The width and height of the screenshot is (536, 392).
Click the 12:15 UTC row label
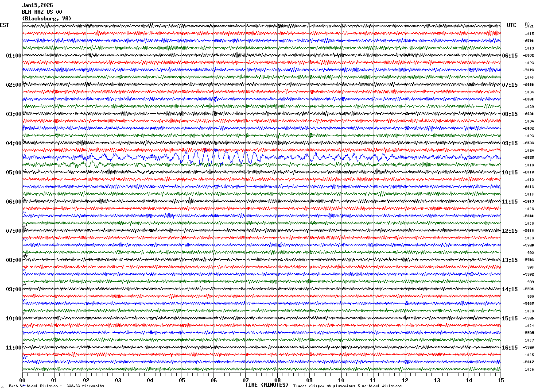point(510,231)
